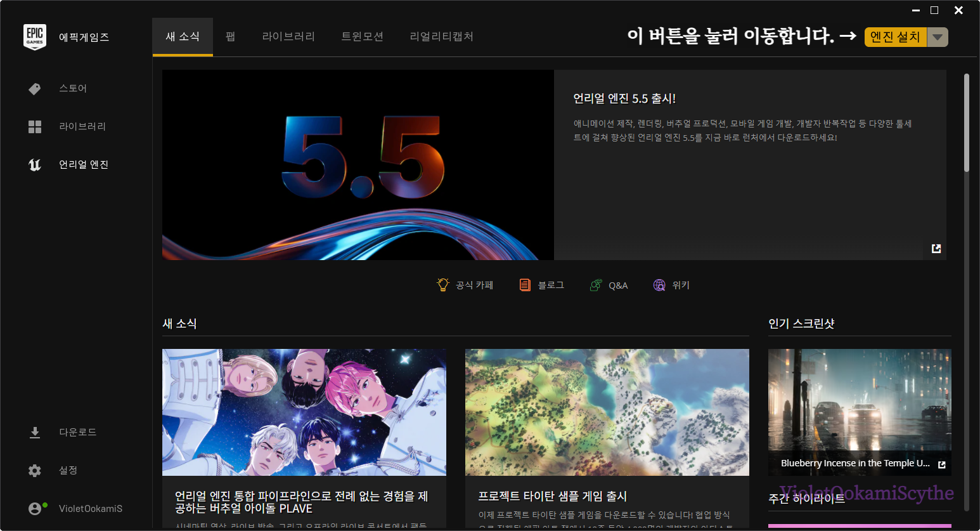Open the 블로그 link
Viewport: 980px width, 531px height.
click(551, 285)
